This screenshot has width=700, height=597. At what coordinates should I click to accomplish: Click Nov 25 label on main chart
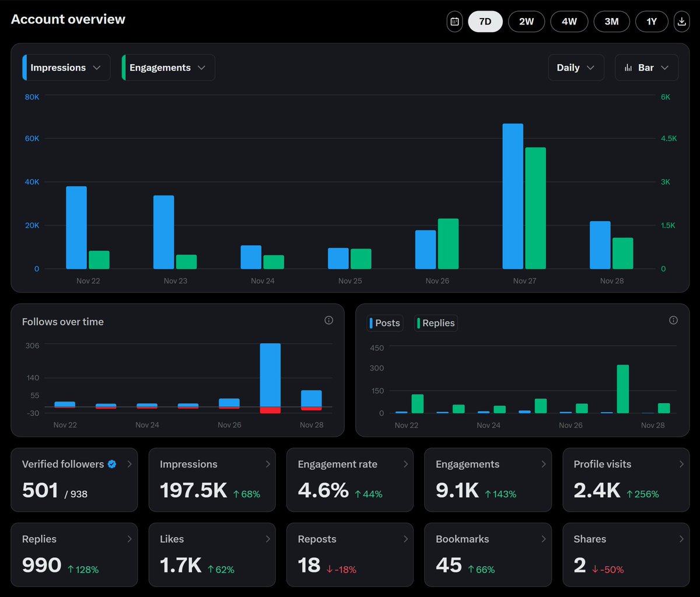click(350, 281)
